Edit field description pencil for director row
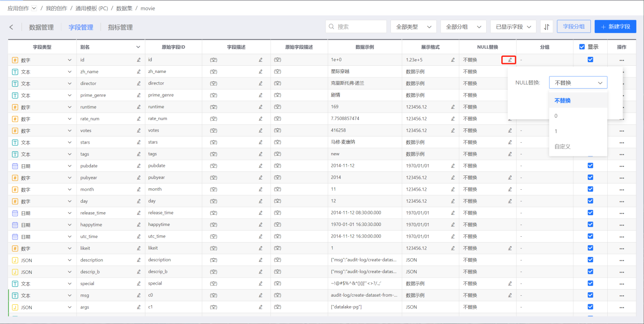 pyautogui.click(x=261, y=83)
